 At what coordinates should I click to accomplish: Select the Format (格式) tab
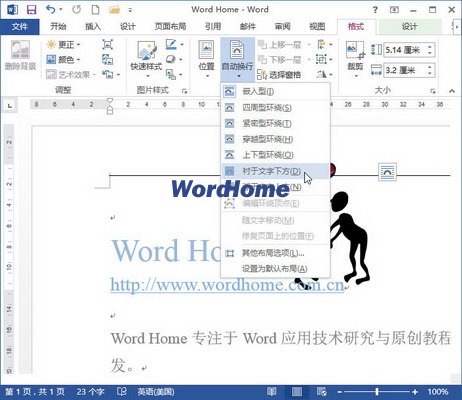coord(356,26)
